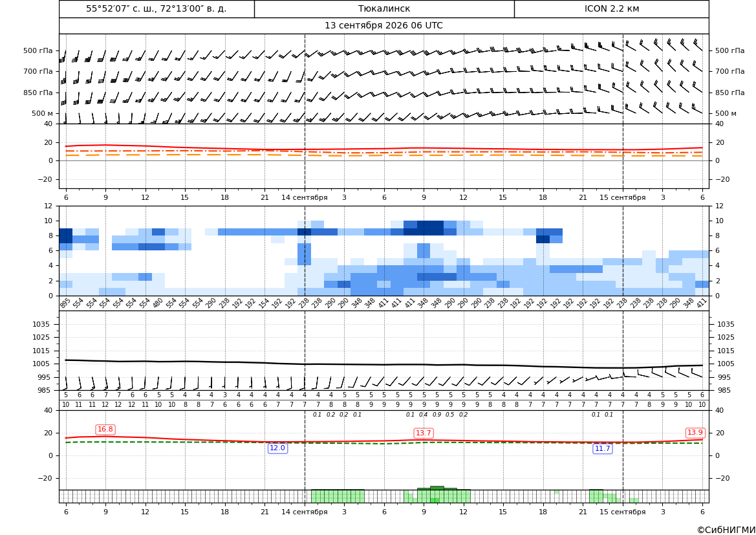Screen dimensions: 756x535
Task: Click the red 13.9 temperature label
Action: (x=695, y=433)
